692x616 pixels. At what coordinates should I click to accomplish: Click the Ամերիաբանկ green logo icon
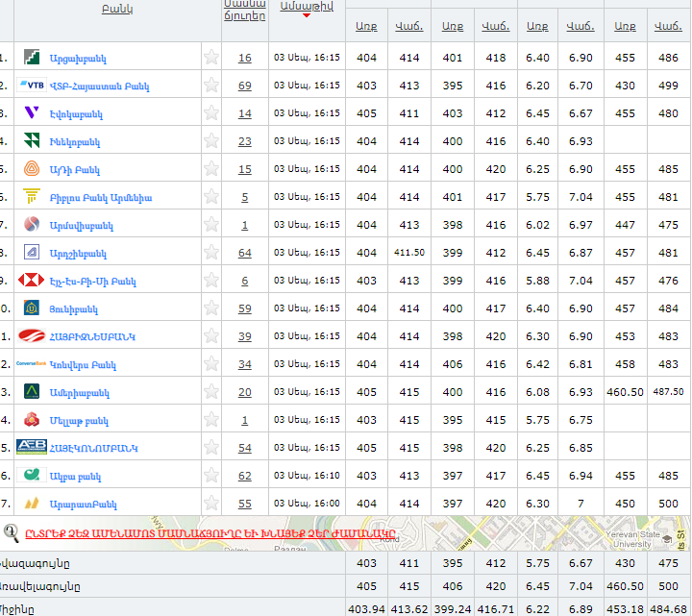tap(32, 391)
